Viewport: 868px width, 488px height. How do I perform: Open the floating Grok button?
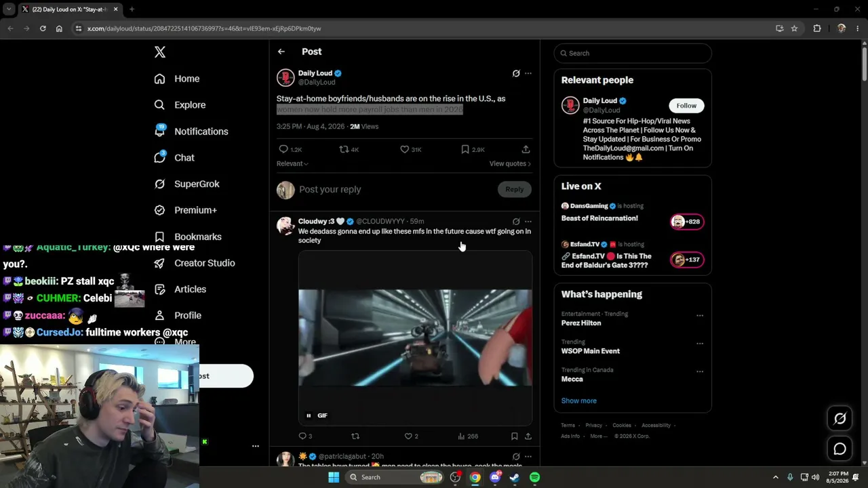(840, 419)
